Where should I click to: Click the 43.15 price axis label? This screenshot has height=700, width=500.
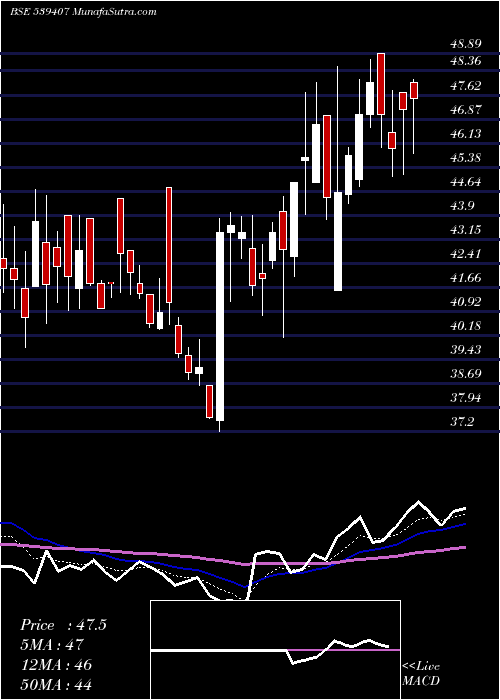click(x=466, y=230)
